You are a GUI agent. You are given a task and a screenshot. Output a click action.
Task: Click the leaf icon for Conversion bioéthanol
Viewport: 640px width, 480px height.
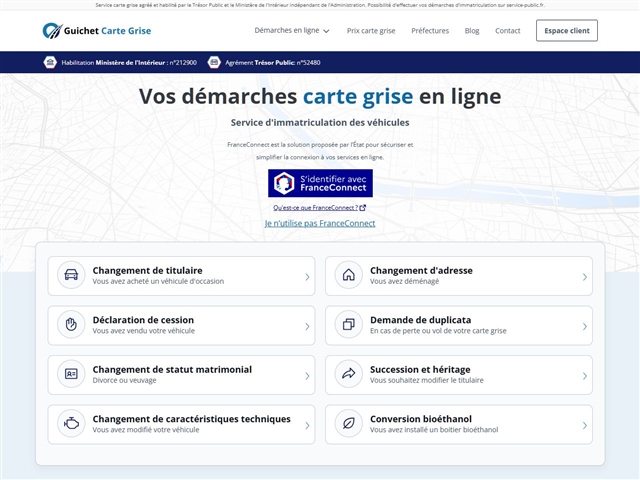pos(349,423)
